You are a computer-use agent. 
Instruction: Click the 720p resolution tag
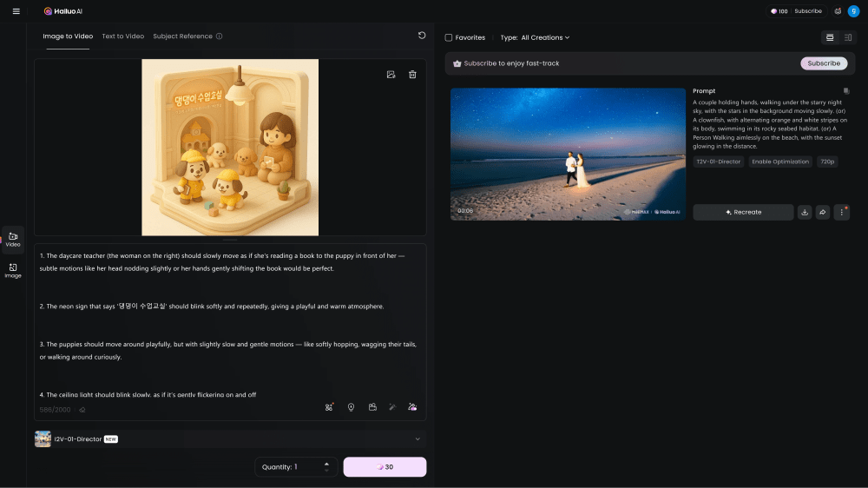point(827,162)
